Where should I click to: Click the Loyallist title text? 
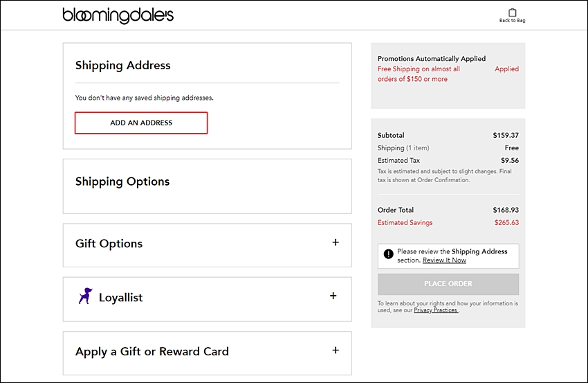point(121,297)
